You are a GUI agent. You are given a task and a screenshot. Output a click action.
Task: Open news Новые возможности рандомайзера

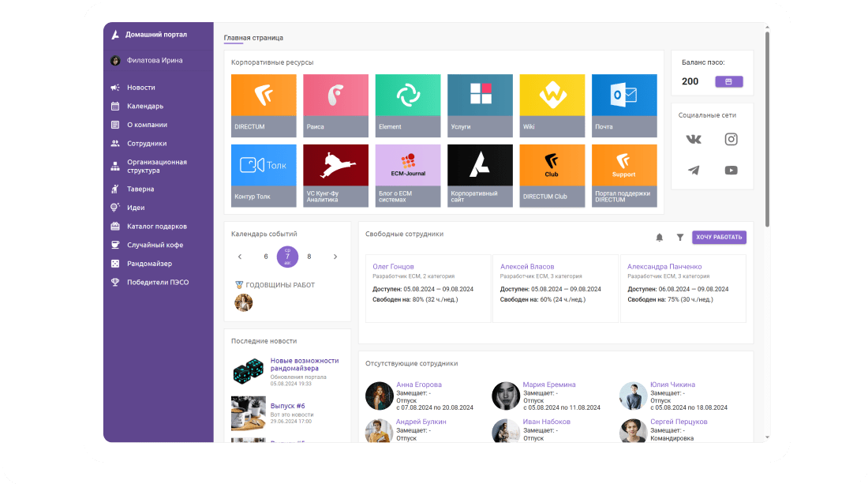(305, 365)
